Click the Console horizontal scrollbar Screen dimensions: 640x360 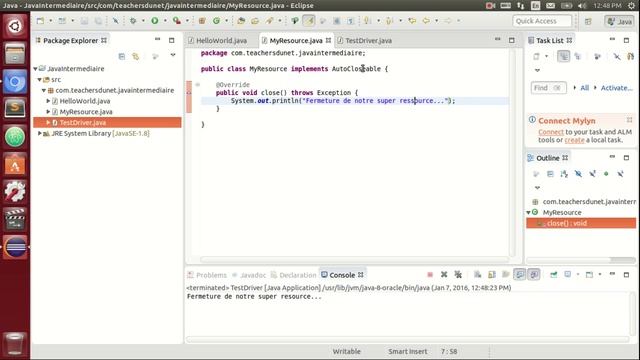(x=407, y=339)
